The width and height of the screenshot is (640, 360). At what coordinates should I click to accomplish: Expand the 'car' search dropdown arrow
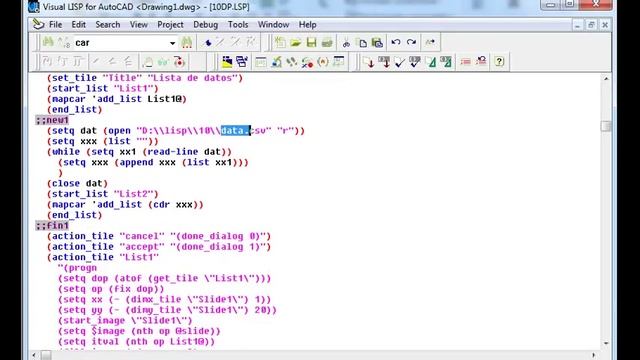tap(173, 43)
